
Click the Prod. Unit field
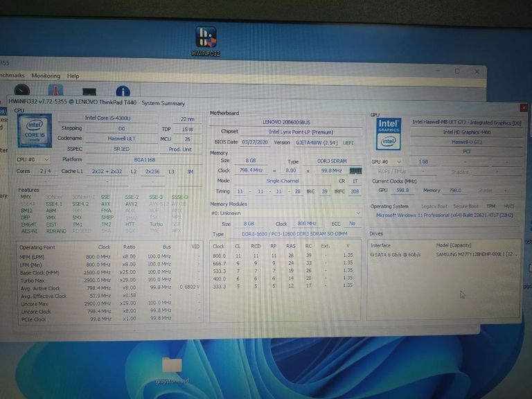tap(180, 150)
